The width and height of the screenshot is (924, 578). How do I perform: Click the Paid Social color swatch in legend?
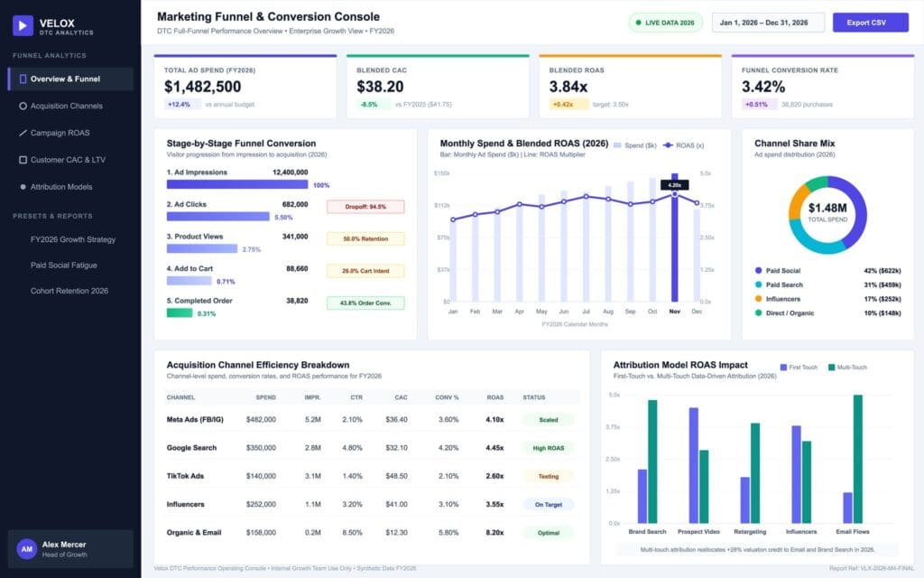click(x=758, y=271)
